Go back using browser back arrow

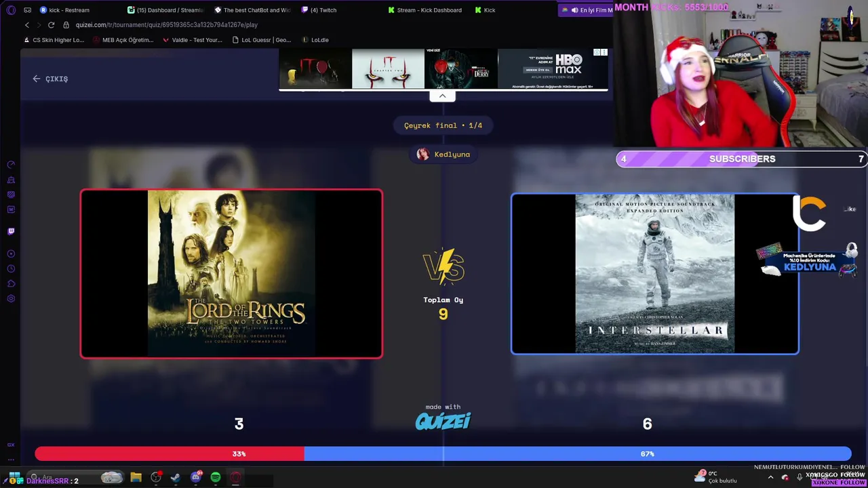pos(27,25)
